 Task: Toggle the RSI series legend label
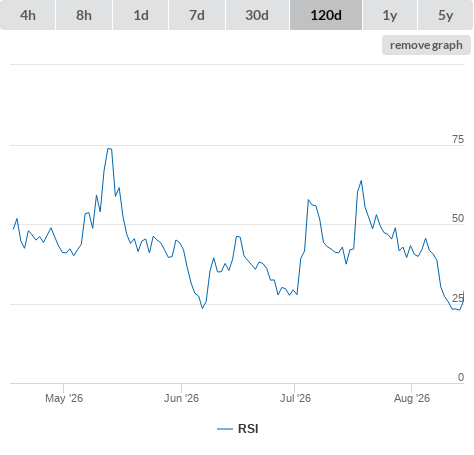[x=248, y=429]
